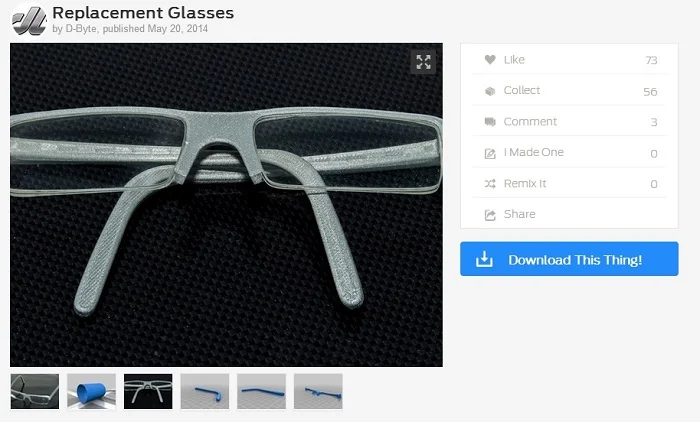Click the Like heart icon
This screenshot has height=422, width=700.
[490, 60]
